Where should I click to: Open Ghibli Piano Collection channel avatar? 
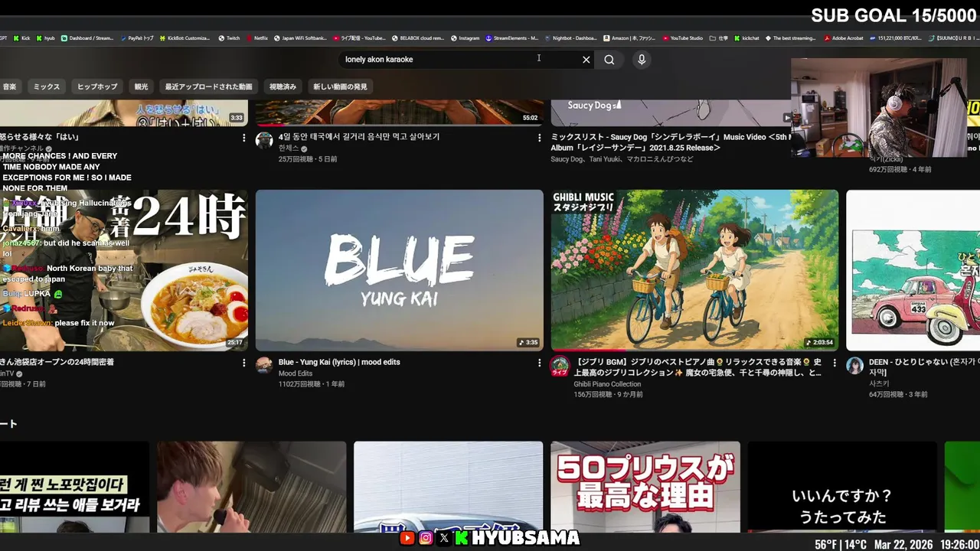[560, 365]
